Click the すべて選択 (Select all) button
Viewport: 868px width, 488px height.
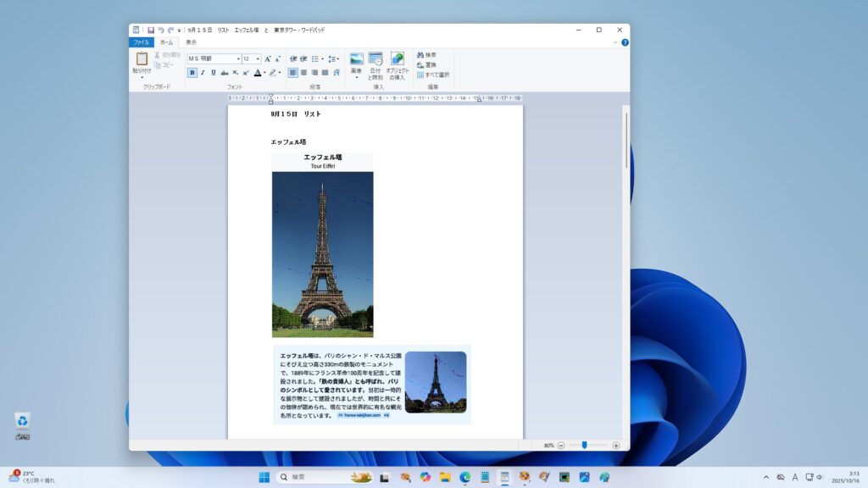[x=433, y=75]
